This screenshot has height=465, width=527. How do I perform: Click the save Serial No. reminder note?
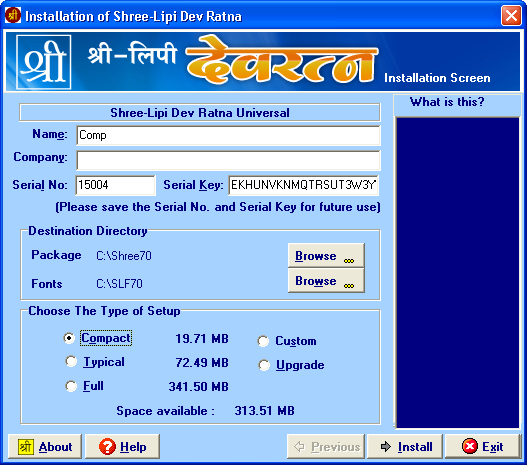(x=218, y=207)
